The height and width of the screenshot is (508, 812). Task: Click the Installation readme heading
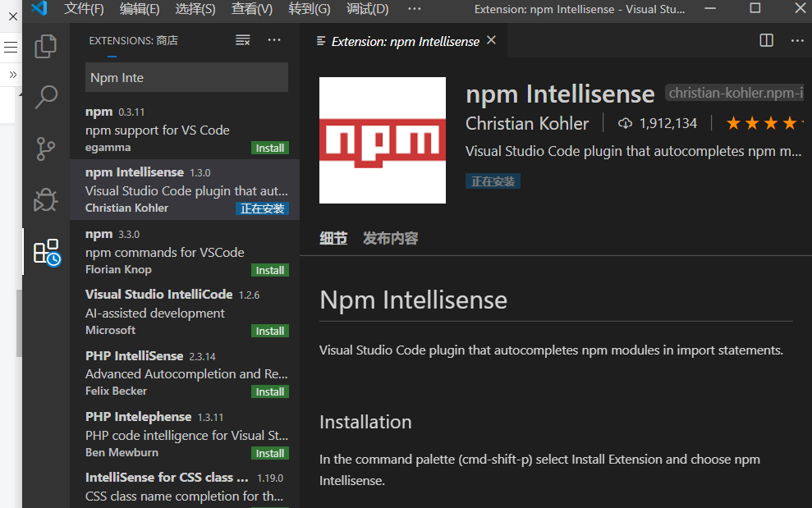pos(365,422)
